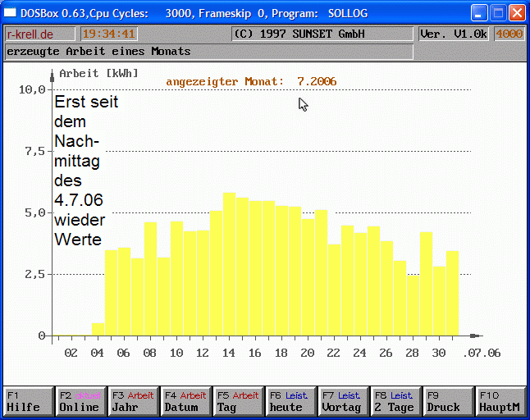Select the F4 Arbeit Datum option

[x=185, y=401]
